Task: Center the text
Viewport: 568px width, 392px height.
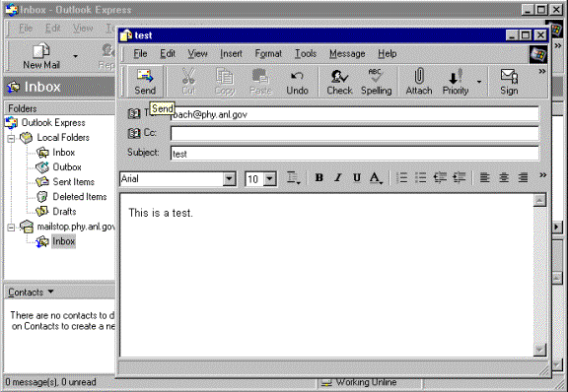Action: [x=504, y=177]
